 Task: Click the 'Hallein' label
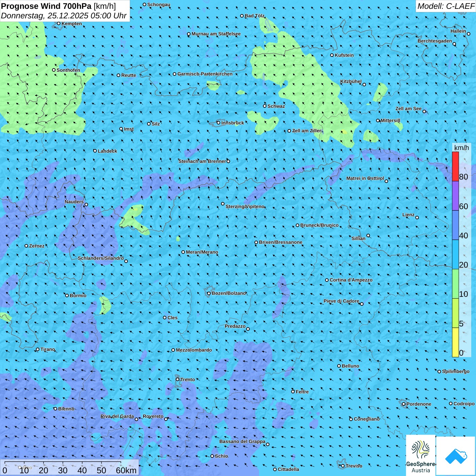458,31
